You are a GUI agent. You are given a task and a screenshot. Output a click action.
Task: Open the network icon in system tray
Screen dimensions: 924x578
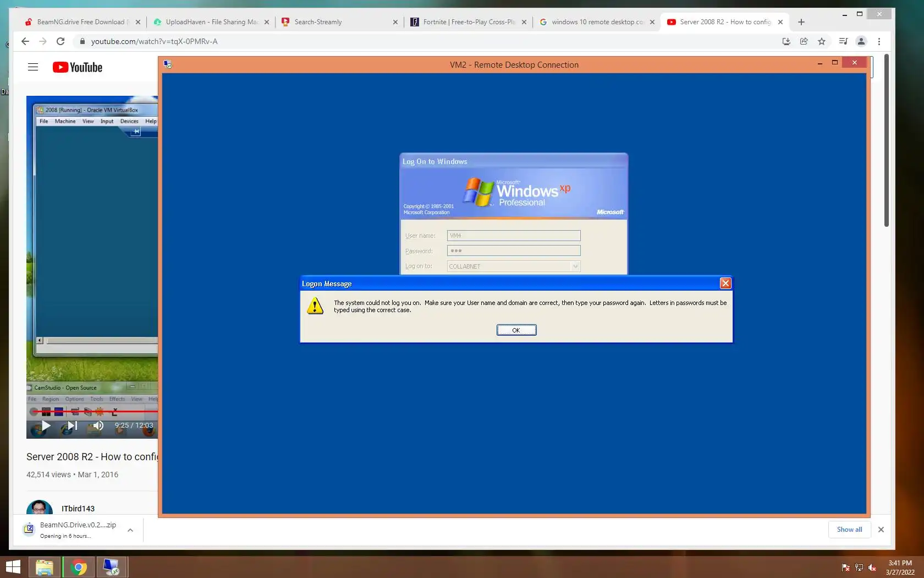coord(859,568)
